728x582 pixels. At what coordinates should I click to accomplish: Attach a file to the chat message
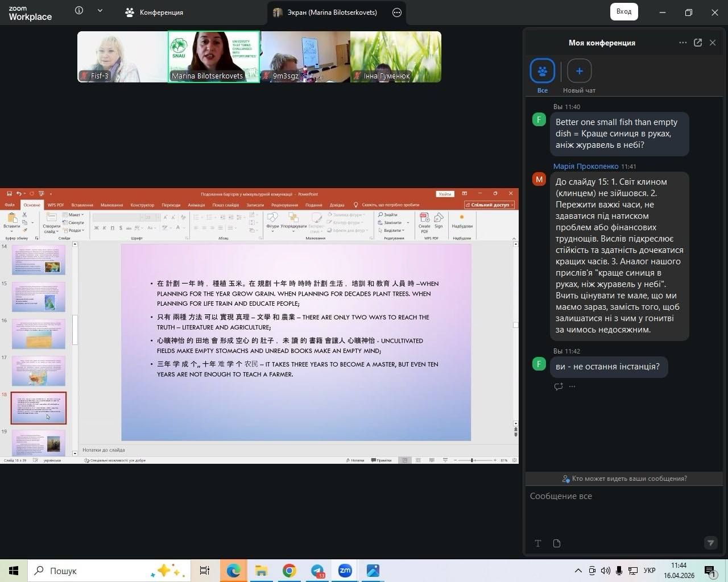tap(557, 543)
